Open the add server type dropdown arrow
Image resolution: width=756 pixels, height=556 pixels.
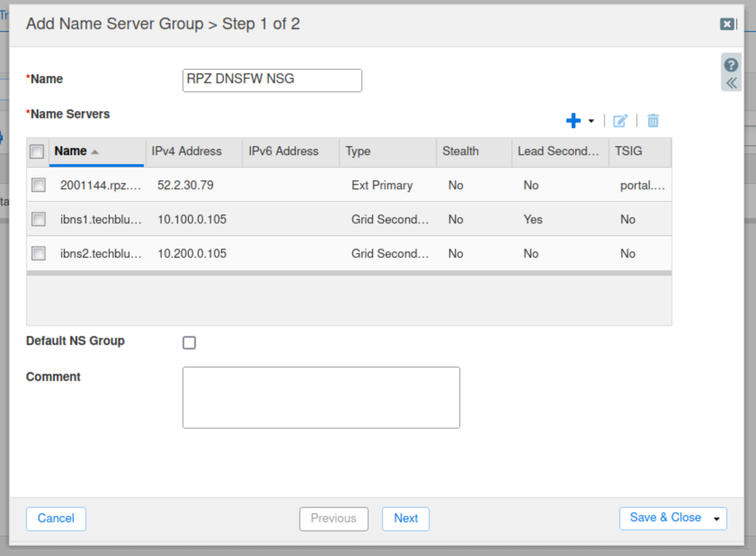(591, 121)
